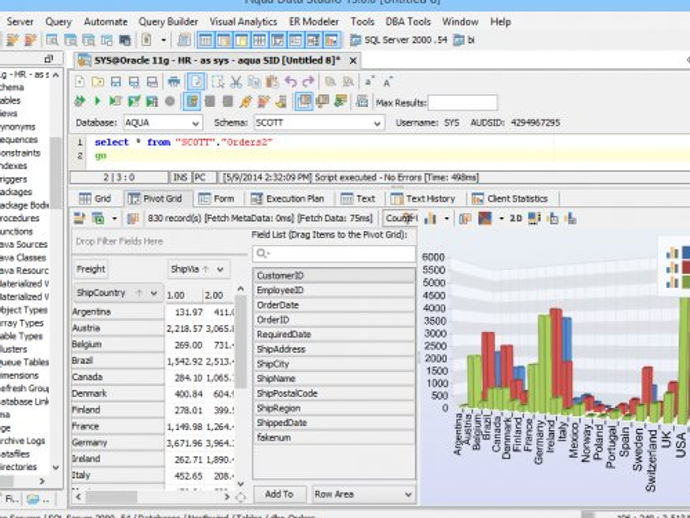Viewport: 690px width, 518px height.
Task: Open the ER Modeler menu
Action: [x=314, y=22]
